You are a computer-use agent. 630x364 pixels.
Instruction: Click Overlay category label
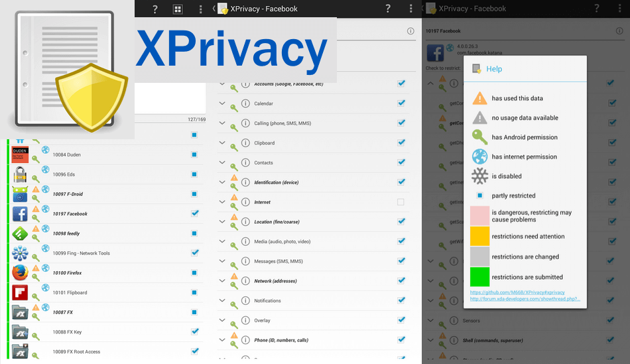pos(262,321)
